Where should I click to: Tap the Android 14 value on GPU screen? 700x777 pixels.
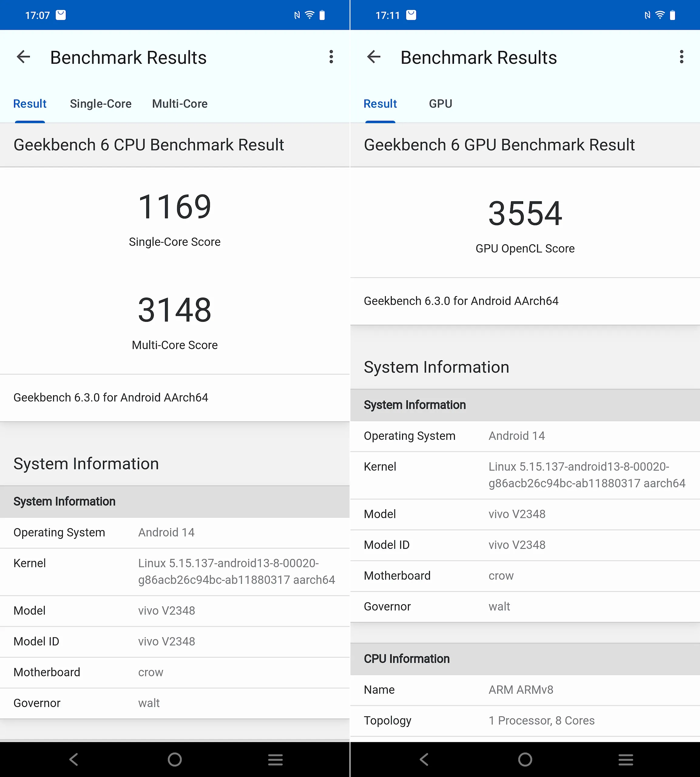516,436
